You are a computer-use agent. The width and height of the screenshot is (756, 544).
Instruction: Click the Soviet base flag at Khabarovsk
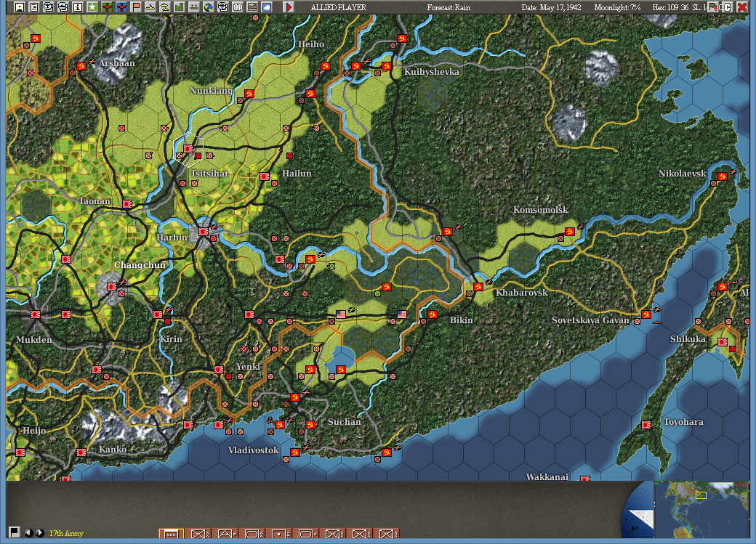[x=478, y=287]
